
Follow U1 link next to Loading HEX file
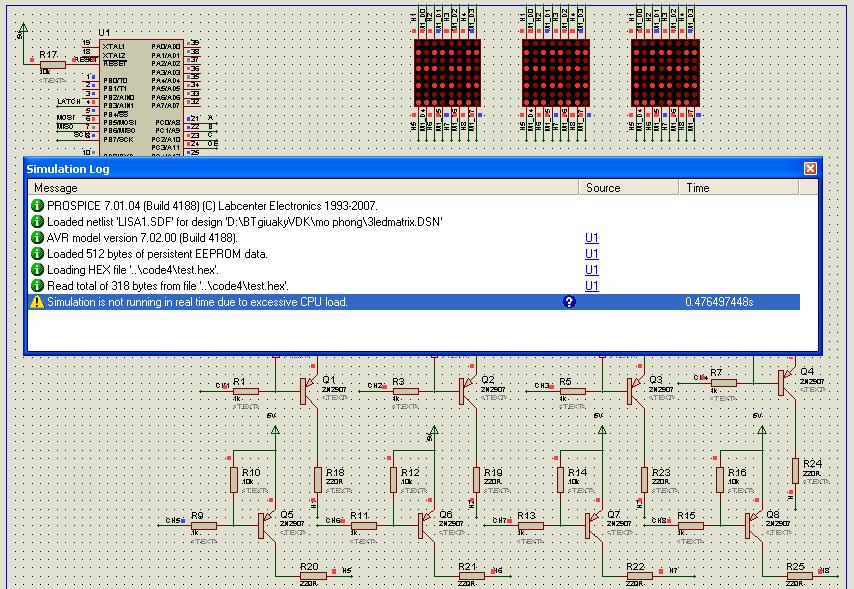pyautogui.click(x=591, y=270)
